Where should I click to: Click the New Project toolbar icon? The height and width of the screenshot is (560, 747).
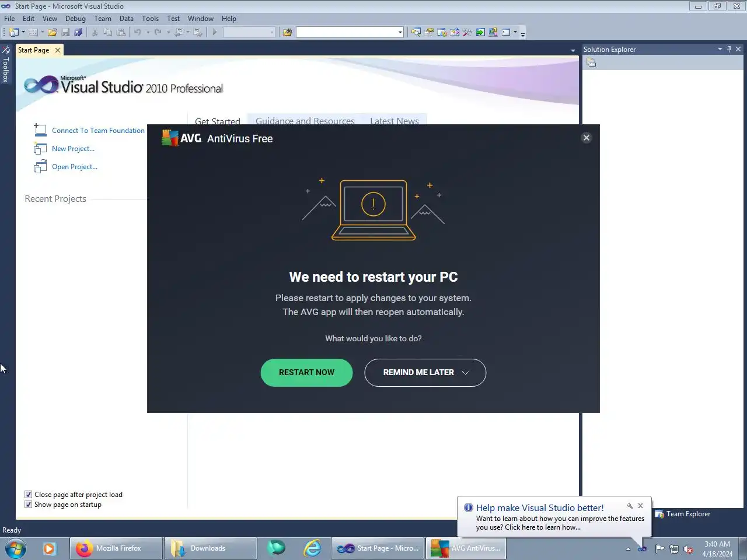click(x=13, y=32)
